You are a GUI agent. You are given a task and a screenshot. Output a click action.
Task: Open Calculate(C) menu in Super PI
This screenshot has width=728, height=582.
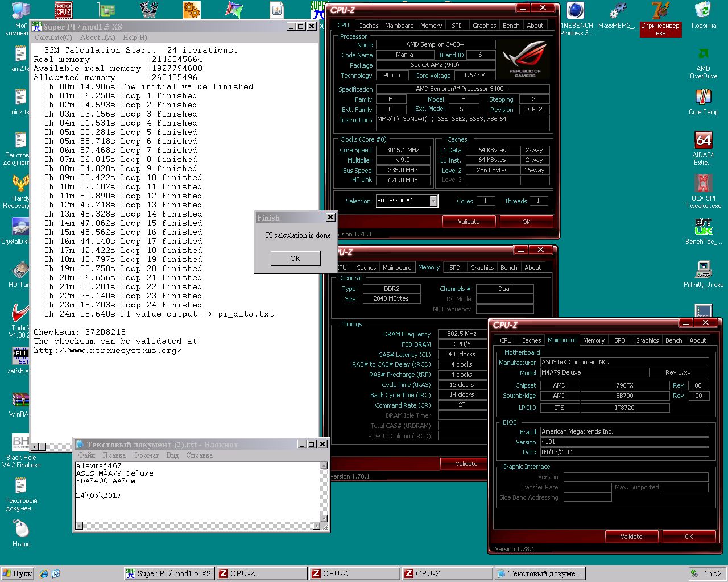(x=53, y=38)
